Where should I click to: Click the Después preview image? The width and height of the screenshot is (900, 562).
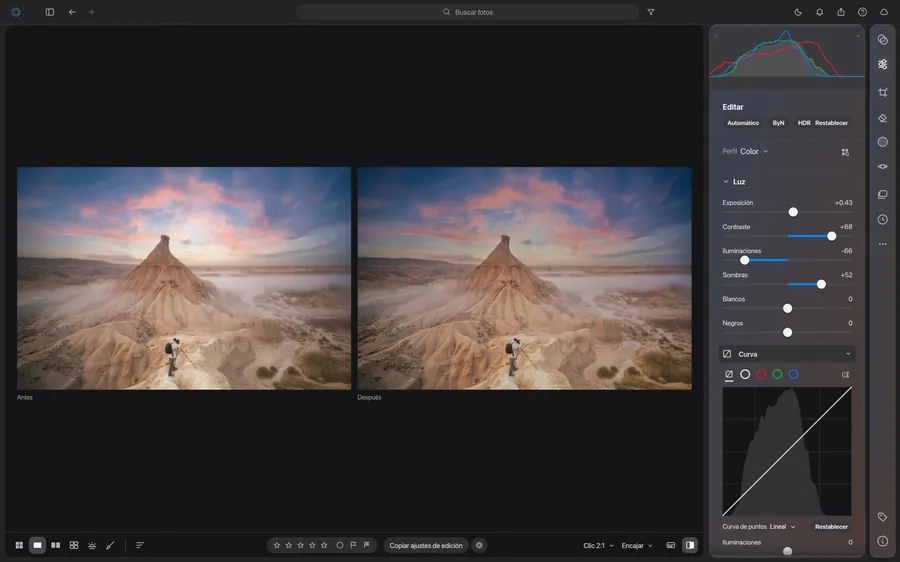tap(525, 278)
